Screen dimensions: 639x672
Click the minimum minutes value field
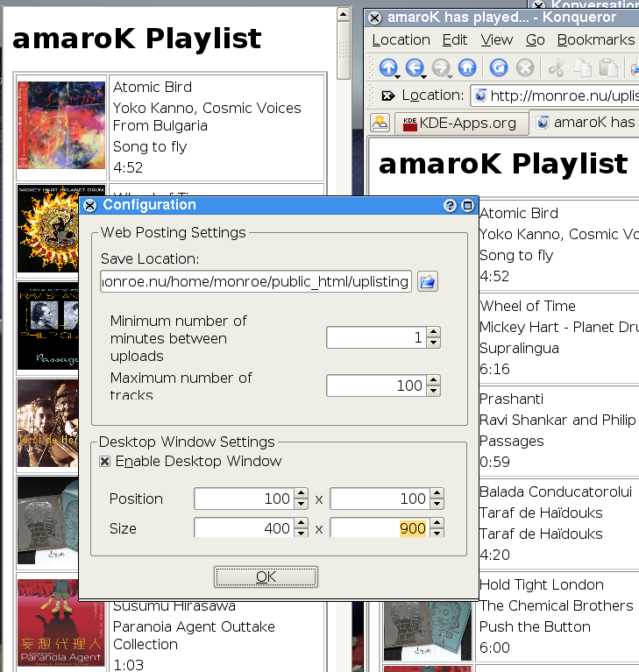pos(377,337)
